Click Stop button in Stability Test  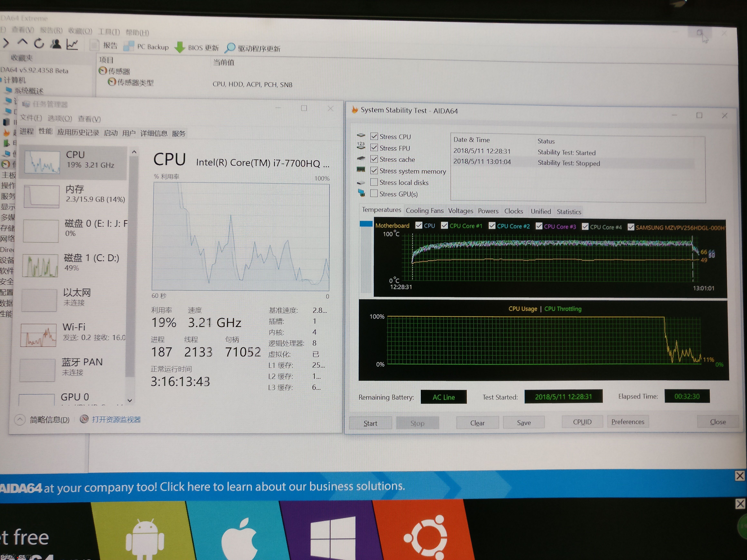click(417, 423)
